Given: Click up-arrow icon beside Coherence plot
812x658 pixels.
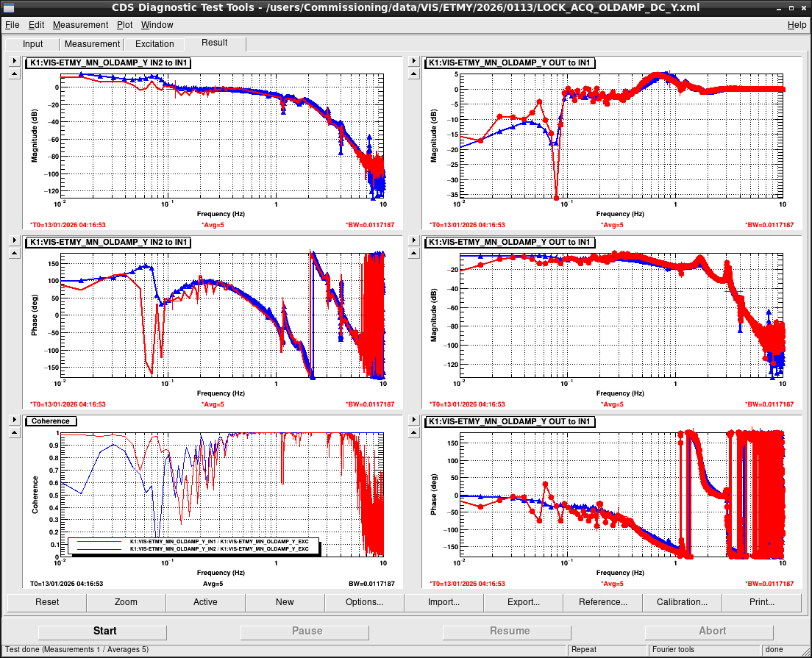Looking at the screenshot, I should [x=15, y=433].
